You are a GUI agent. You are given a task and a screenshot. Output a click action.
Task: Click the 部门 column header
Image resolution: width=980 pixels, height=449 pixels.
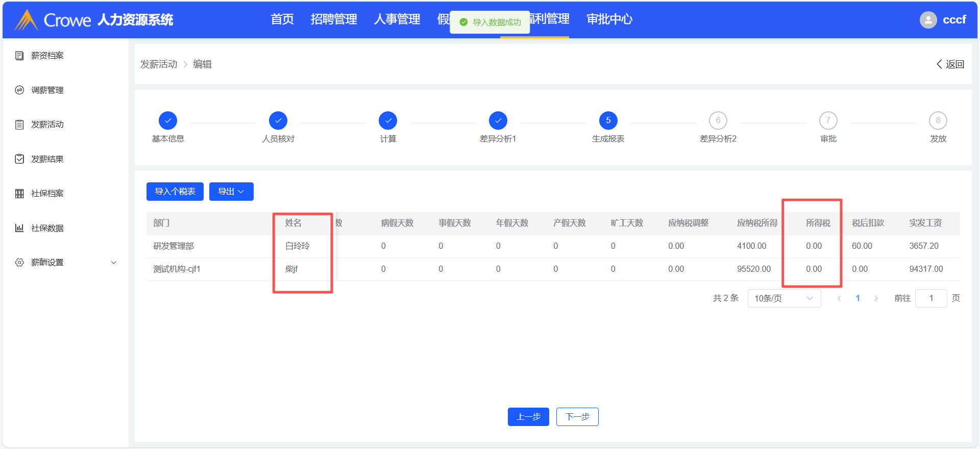(x=161, y=223)
